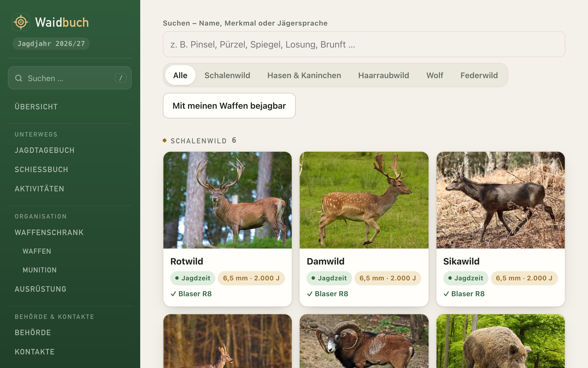Select the Munition sub-item

(40, 270)
